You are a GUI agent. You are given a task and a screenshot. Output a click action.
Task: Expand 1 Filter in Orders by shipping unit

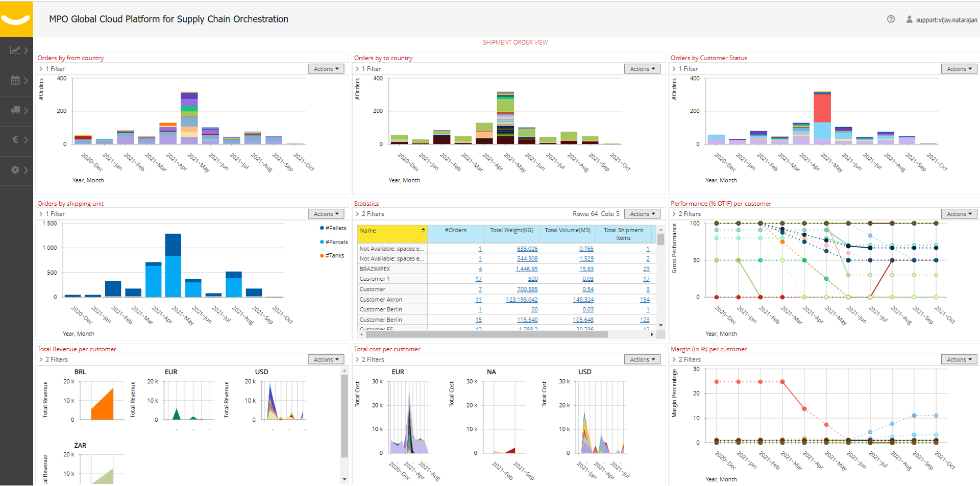click(x=52, y=214)
